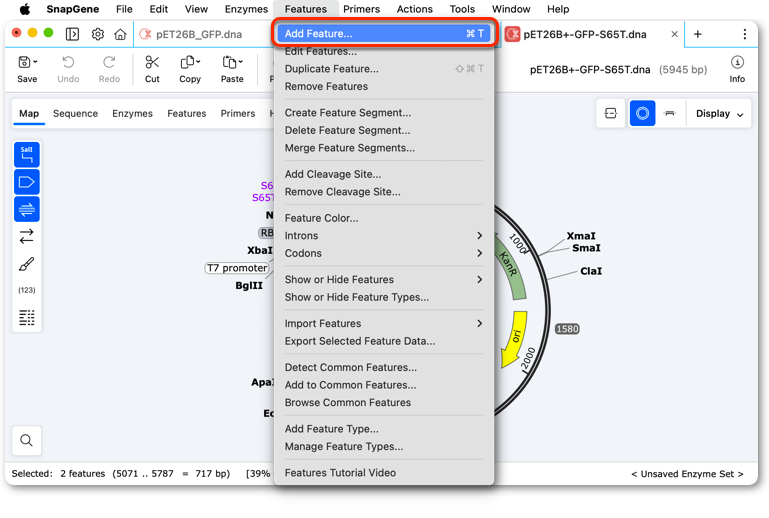
Task: Open the three-dot overflow menu
Action: pyautogui.click(x=744, y=34)
